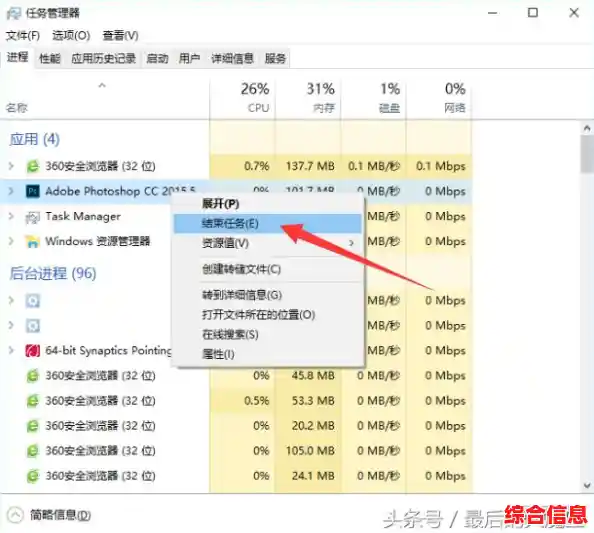This screenshot has height=533, width=594.
Task: Choose 展开(P) in the context menu
Action: pyautogui.click(x=267, y=204)
